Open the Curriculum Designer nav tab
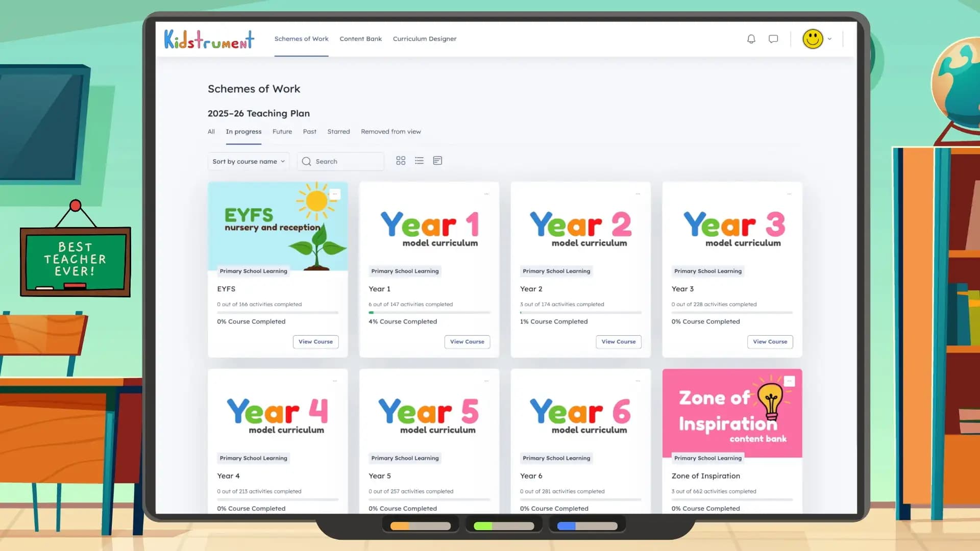The height and width of the screenshot is (551, 980). click(425, 39)
